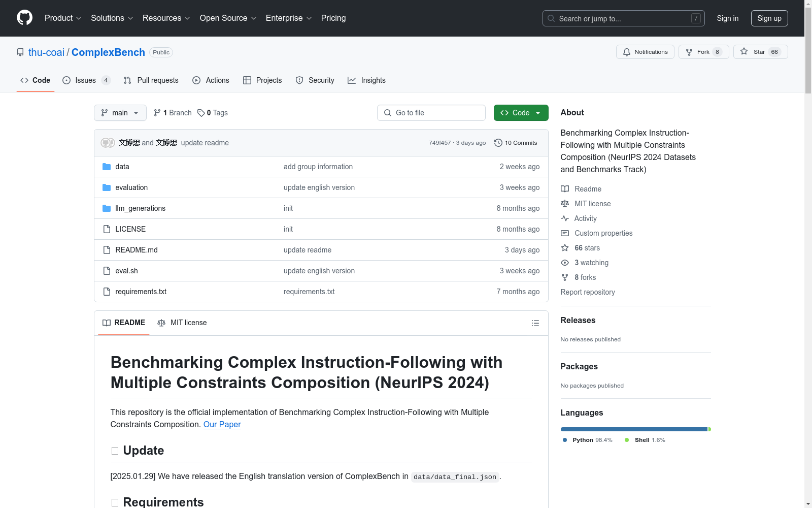812x508 pixels.
Task: Open the Packages section heading
Action: (x=579, y=366)
